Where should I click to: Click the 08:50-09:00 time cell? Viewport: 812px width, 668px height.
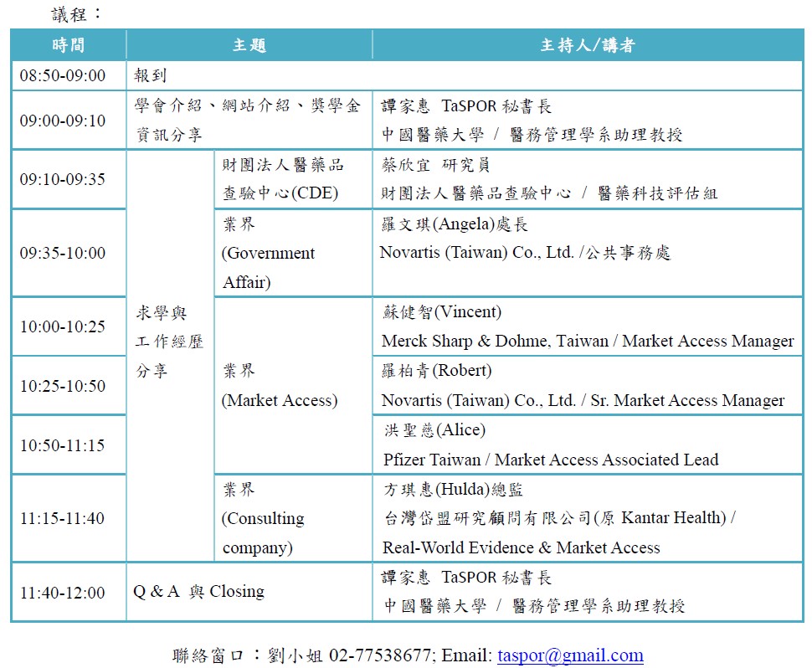pos(69,75)
